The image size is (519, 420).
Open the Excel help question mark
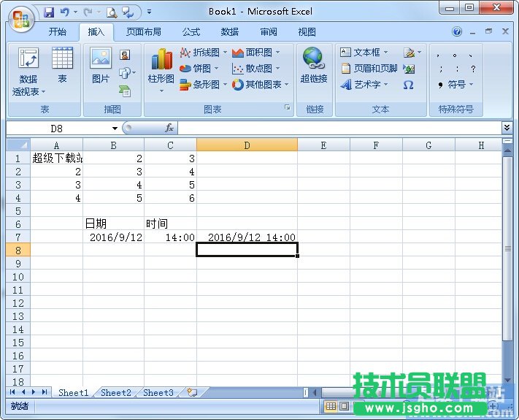457,32
